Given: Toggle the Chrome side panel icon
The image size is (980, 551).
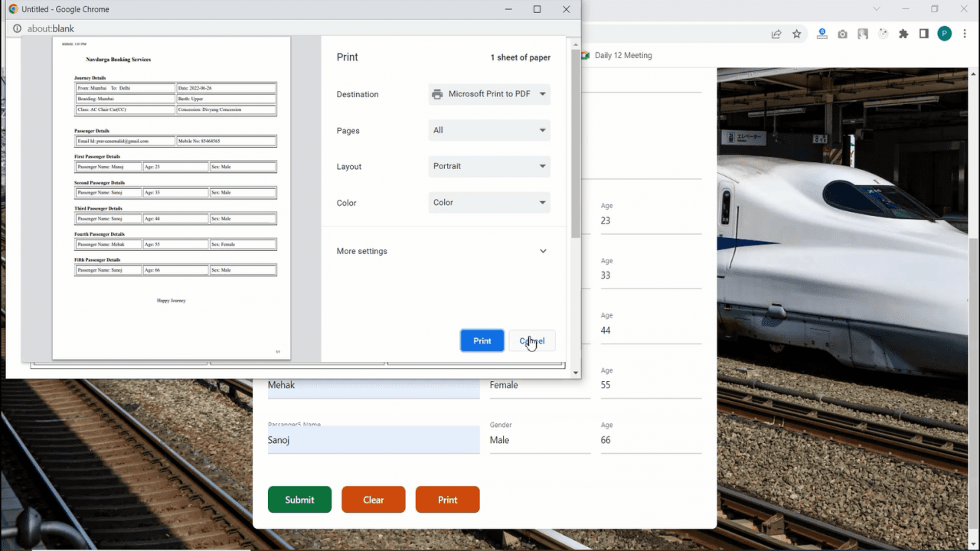Looking at the screenshot, I should [924, 34].
